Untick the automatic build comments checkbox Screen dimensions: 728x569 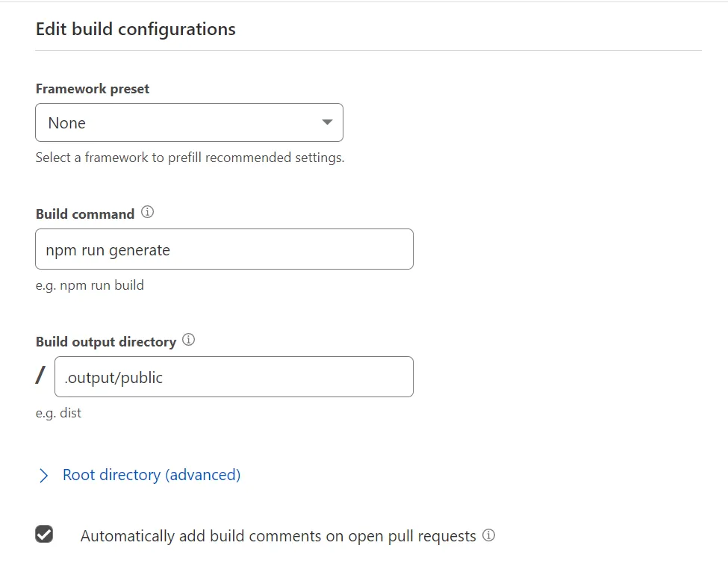45,535
